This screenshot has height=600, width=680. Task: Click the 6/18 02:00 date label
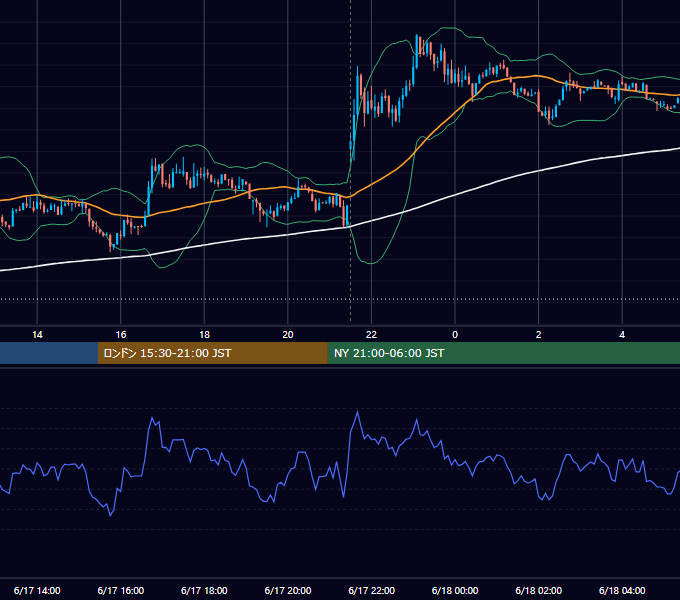(539, 590)
